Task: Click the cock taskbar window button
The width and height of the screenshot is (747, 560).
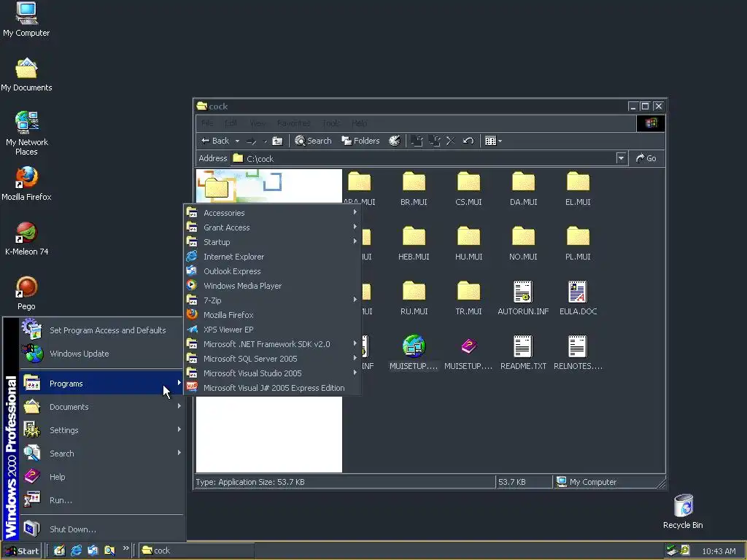Action: tap(196, 551)
